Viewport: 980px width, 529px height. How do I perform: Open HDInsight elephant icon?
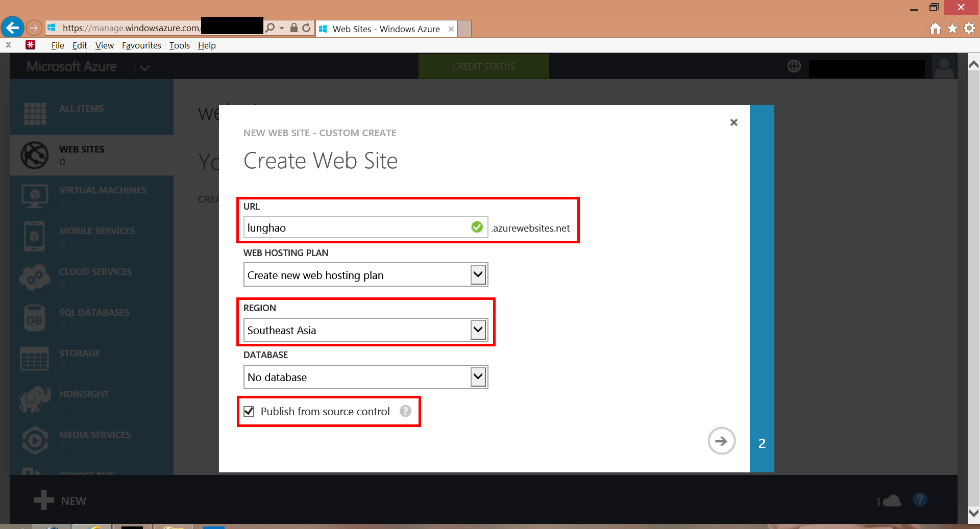pos(35,399)
